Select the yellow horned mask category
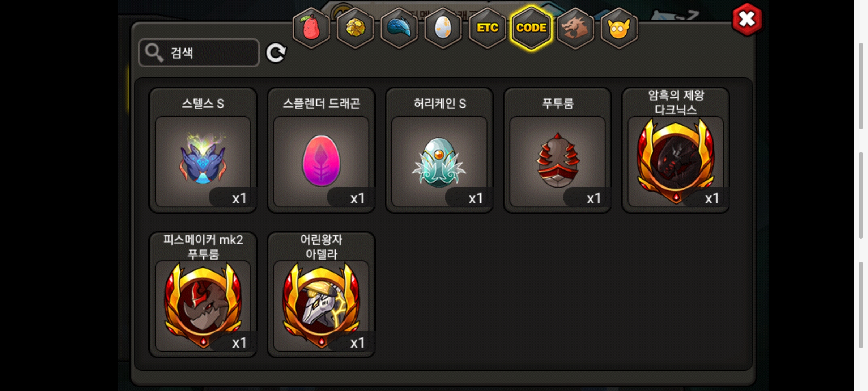868x391 pixels. click(x=619, y=28)
